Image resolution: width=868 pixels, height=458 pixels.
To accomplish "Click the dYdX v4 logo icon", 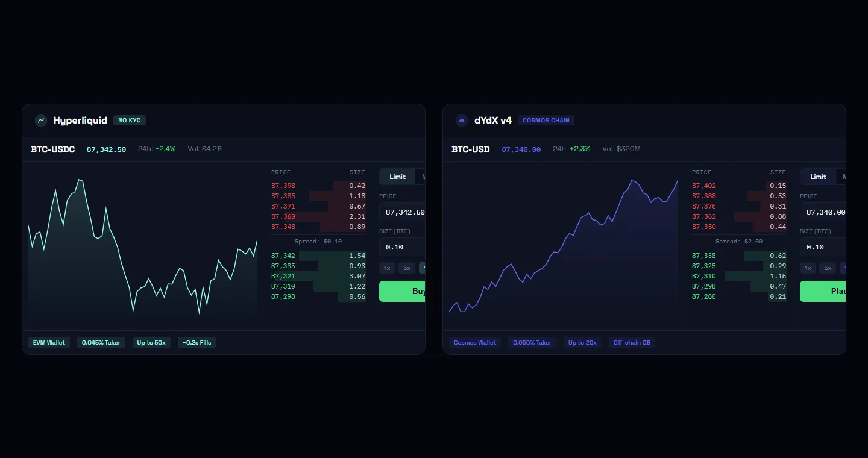I will [x=462, y=121].
